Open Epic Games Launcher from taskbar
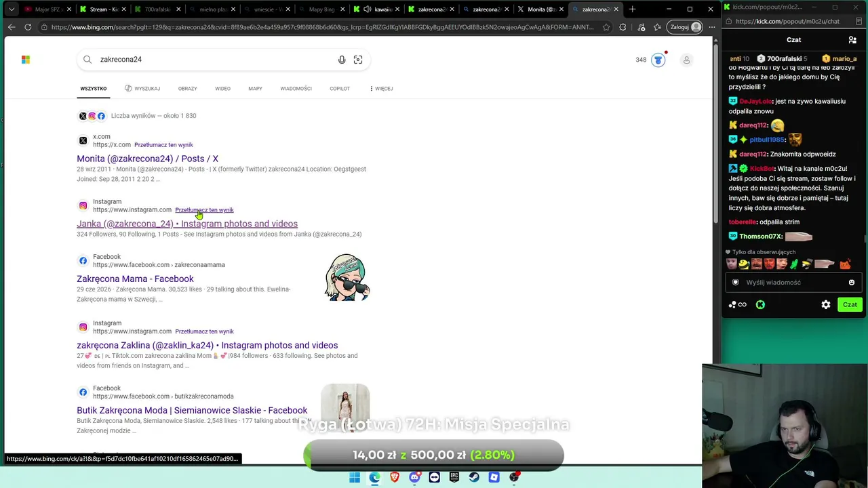This screenshot has height=488, width=868. (x=454, y=478)
